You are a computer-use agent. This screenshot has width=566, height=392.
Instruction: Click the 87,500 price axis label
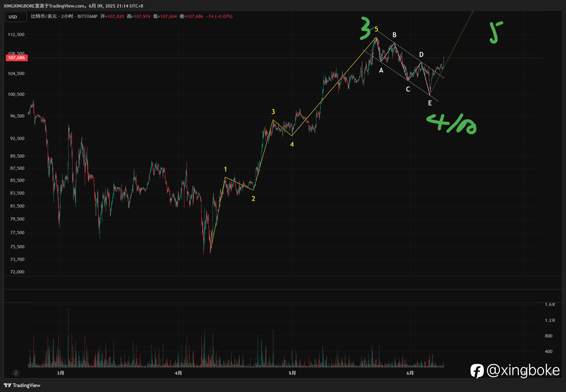click(x=17, y=168)
